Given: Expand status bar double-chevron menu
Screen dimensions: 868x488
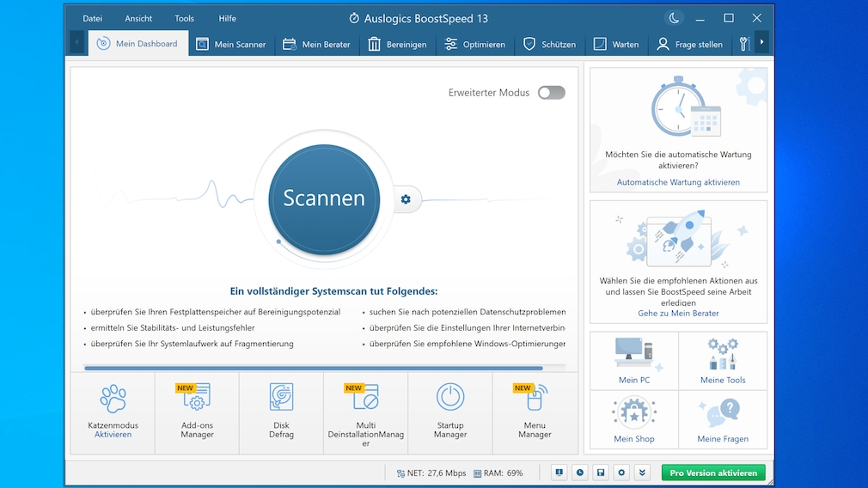Looking at the screenshot, I should 642,473.
